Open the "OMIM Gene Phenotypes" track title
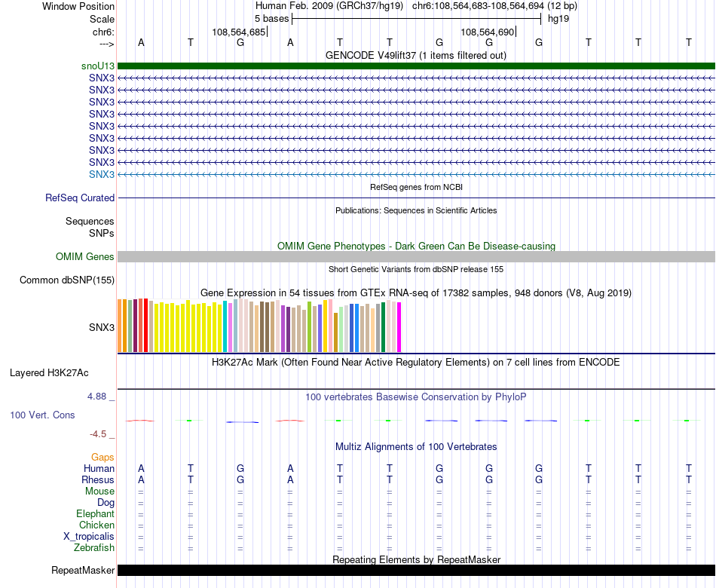716x588 pixels. pyautogui.click(x=416, y=246)
